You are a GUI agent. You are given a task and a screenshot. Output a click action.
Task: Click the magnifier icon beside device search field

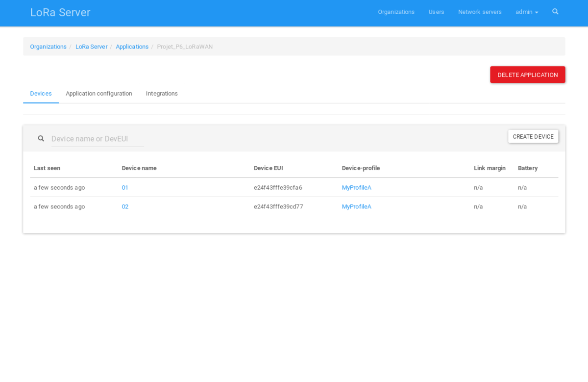pos(41,139)
